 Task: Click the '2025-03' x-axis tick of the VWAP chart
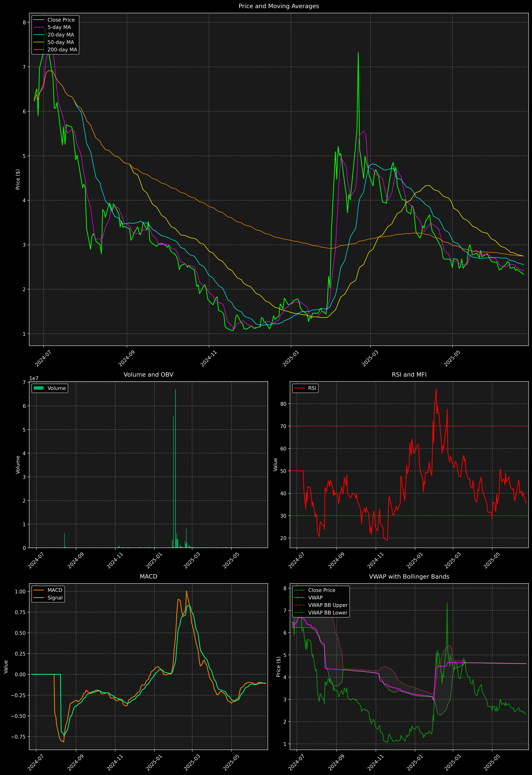click(x=452, y=762)
